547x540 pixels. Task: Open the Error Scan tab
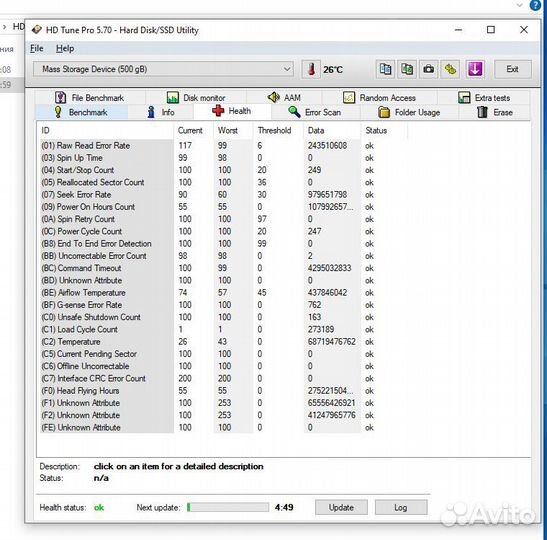point(315,112)
